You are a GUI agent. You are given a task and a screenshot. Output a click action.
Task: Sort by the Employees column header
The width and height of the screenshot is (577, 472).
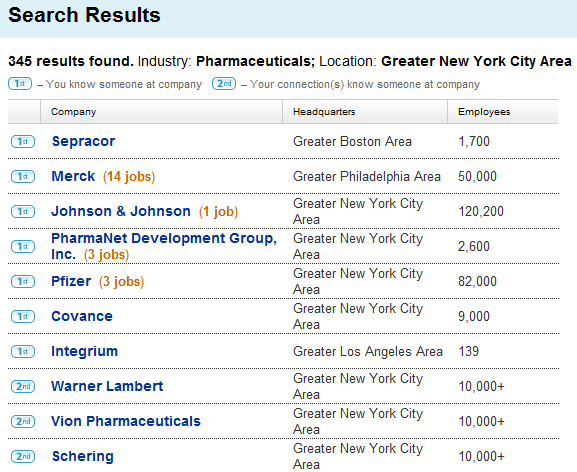[x=484, y=112]
